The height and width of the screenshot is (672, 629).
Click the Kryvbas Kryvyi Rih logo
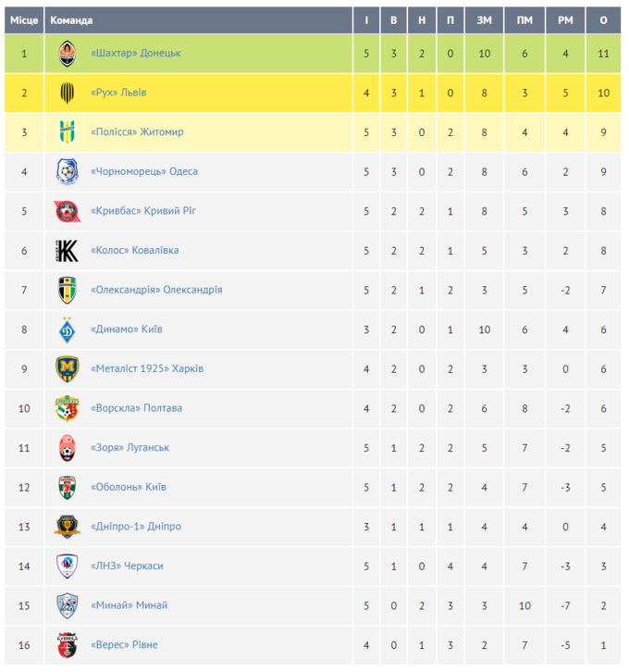(67, 211)
